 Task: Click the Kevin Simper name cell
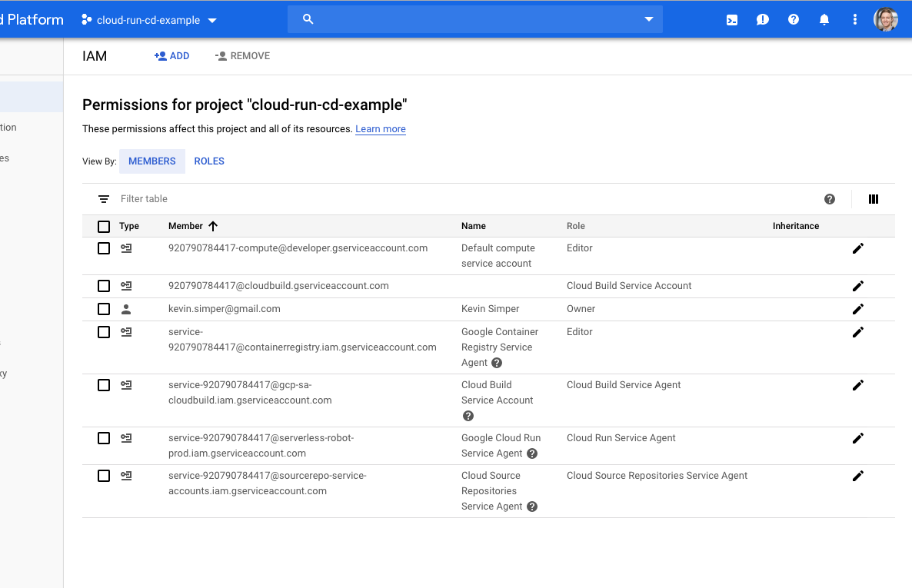(x=491, y=309)
